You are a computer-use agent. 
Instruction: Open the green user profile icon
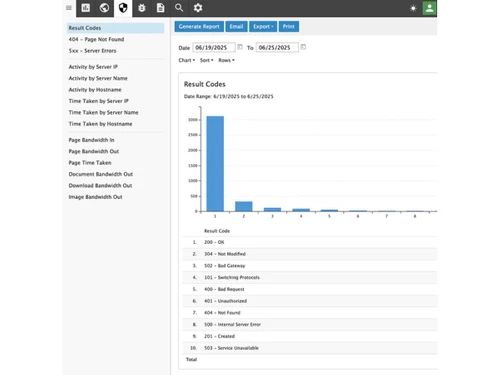(429, 8)
